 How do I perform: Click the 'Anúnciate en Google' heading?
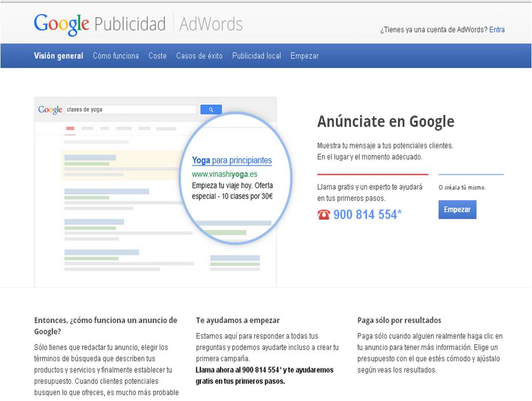(386, 122)
